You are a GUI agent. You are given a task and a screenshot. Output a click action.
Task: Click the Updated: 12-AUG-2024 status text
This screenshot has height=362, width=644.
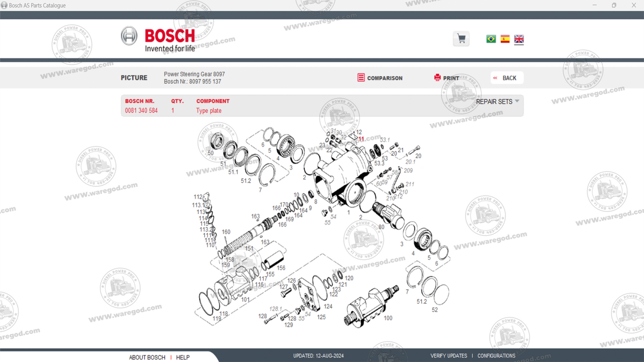(x=318, y=356)
